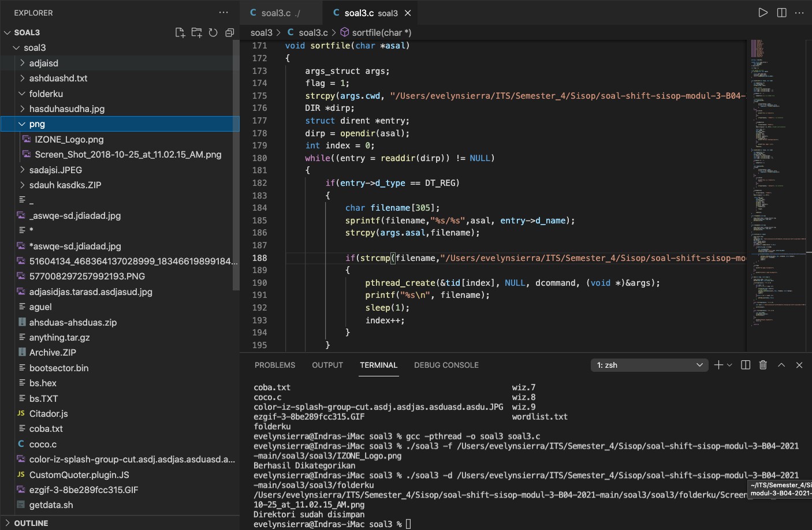Collapse all folders in the Explorer
The width and height of the screenshot is (812, 530).
point(229,32)
